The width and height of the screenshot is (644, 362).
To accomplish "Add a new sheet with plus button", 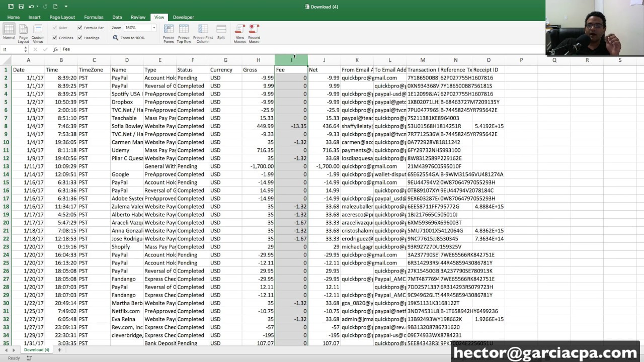I will [59, 350].
